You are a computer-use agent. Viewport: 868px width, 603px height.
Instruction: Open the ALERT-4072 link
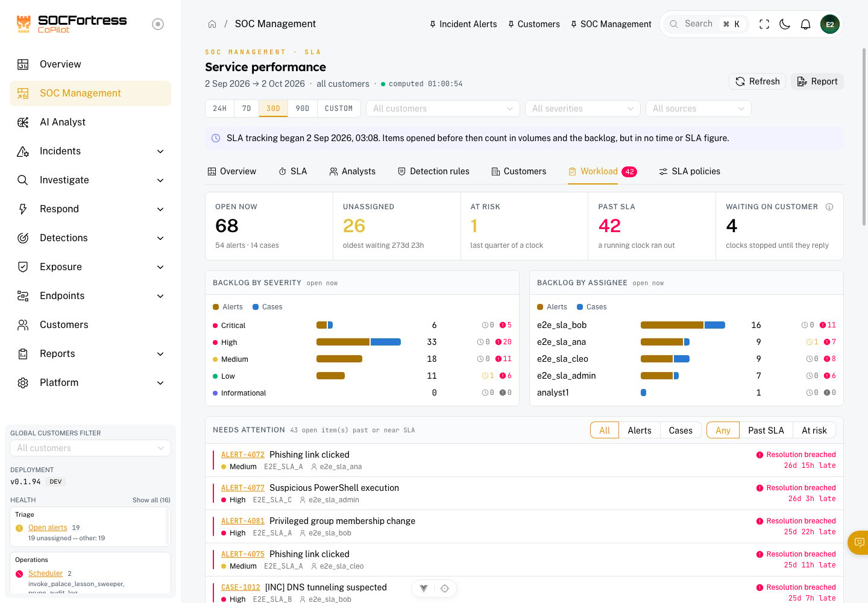pos(243,455)
